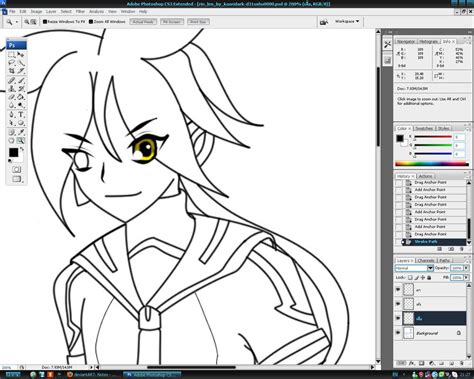Select the Pen tool
Viewport: 474px width, 379px height.
pyautogui.click(x=12, y=115)
